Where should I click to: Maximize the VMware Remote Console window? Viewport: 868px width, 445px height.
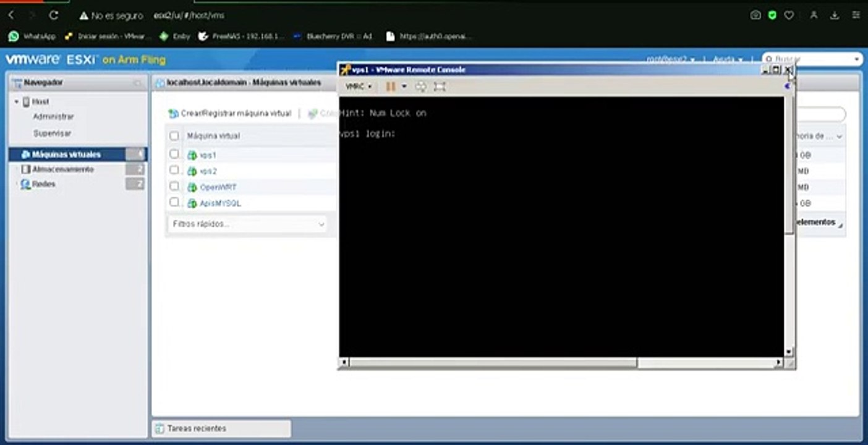(x=777, y=70)
